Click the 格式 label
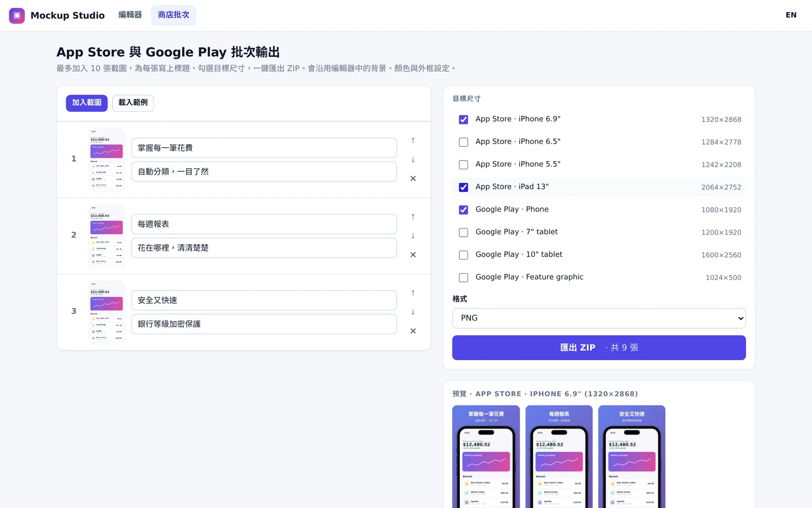 pyautogui.click(x=460, y=299)
